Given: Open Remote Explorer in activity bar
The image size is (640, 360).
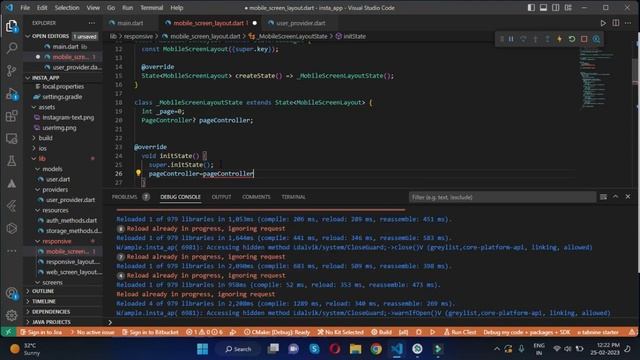Looking at the screenshot, I should coord(11,139).
